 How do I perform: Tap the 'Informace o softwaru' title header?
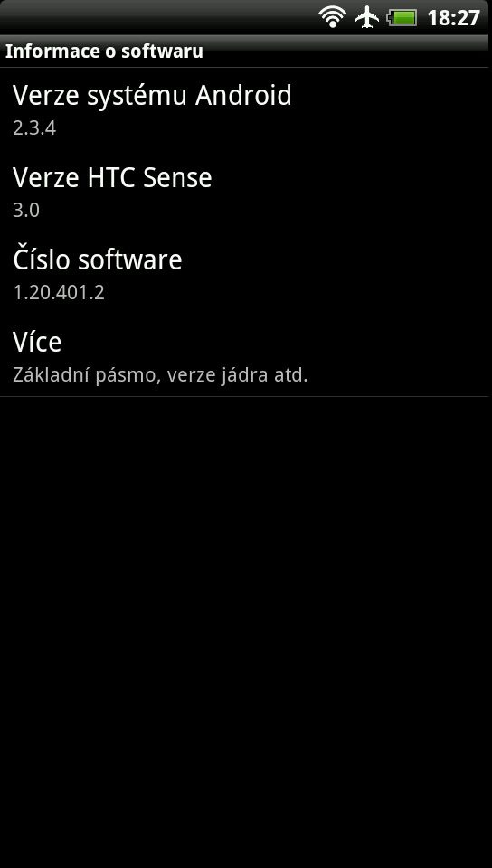click(104, 52)
